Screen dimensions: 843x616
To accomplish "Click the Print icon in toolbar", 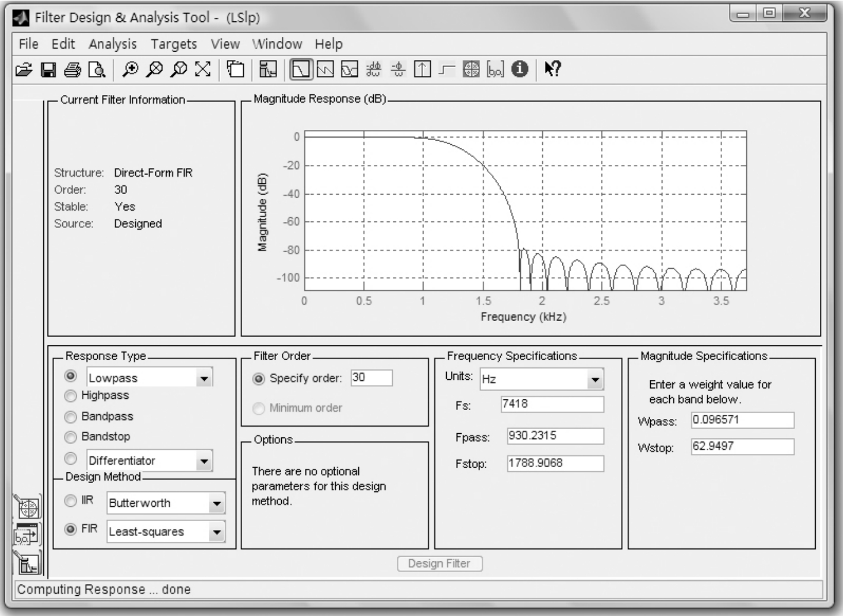I will (x=72, y=70).
